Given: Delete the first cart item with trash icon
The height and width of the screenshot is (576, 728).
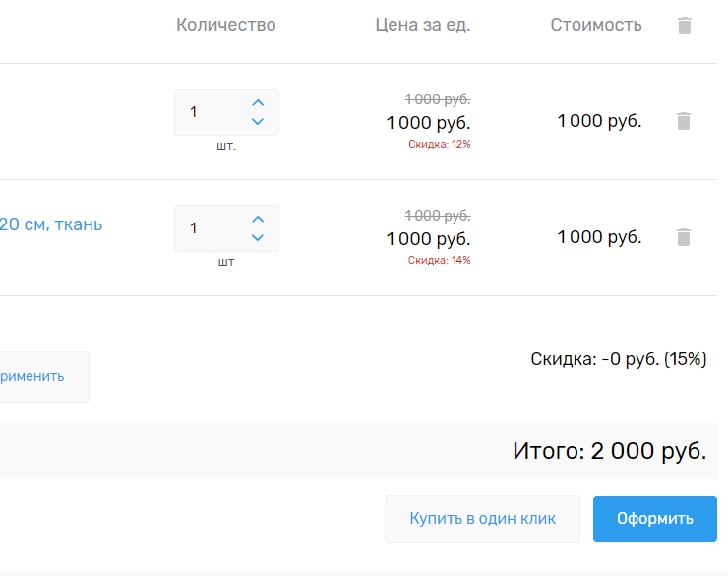Looking at the screenshot, I should tap(685, 121).
